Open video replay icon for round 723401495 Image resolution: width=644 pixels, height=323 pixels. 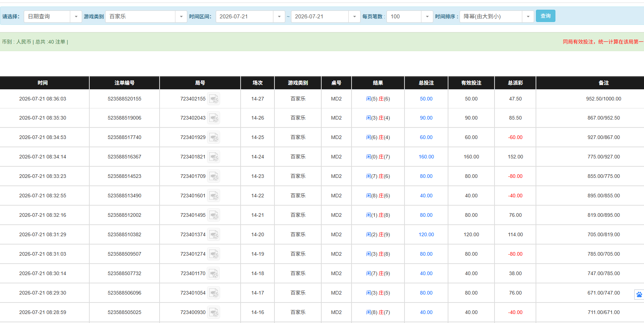(x=214, y=215)
